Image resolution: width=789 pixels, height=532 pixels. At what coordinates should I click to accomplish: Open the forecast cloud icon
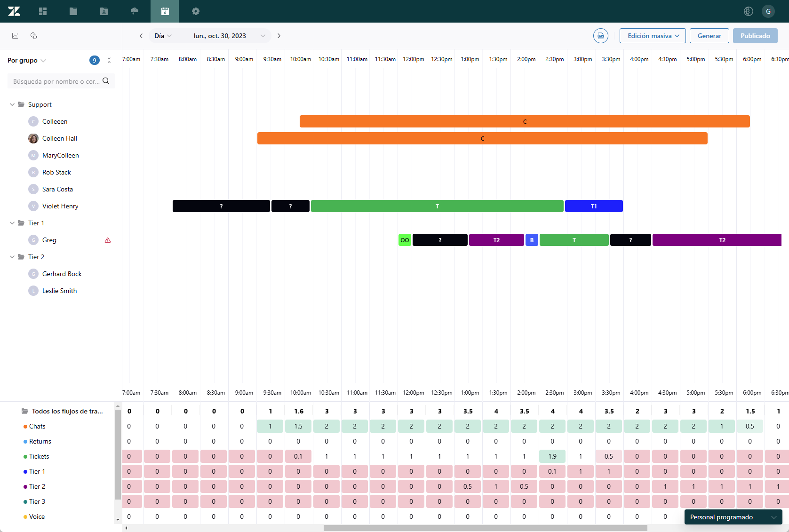click(135, 11)
